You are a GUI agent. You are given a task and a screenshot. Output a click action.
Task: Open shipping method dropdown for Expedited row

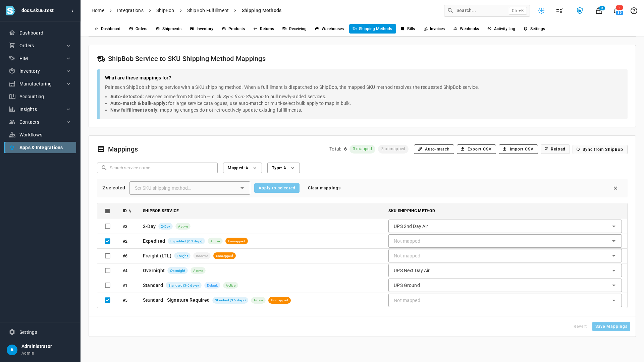coord(505,241)
